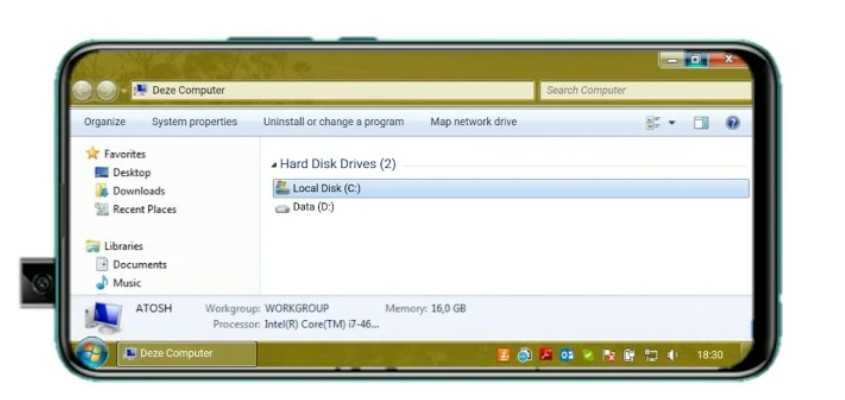Open Help with the blue question mark

point(732,123)
